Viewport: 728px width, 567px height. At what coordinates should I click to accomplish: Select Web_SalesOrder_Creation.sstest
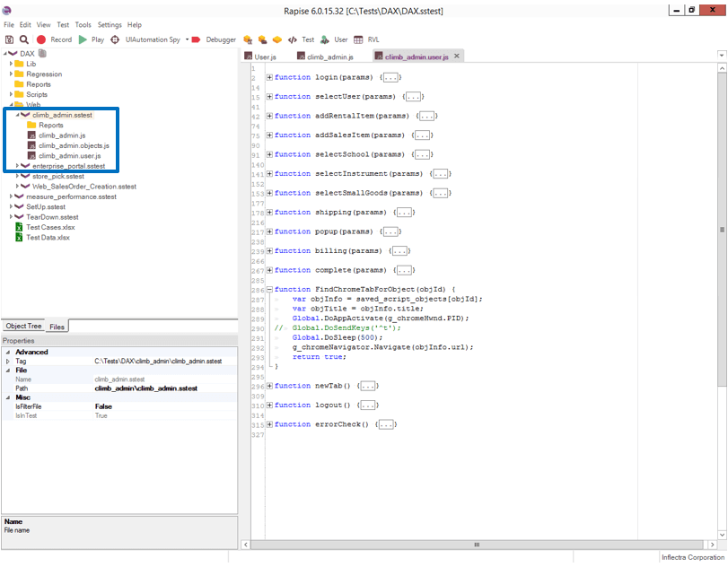point(84,187)
